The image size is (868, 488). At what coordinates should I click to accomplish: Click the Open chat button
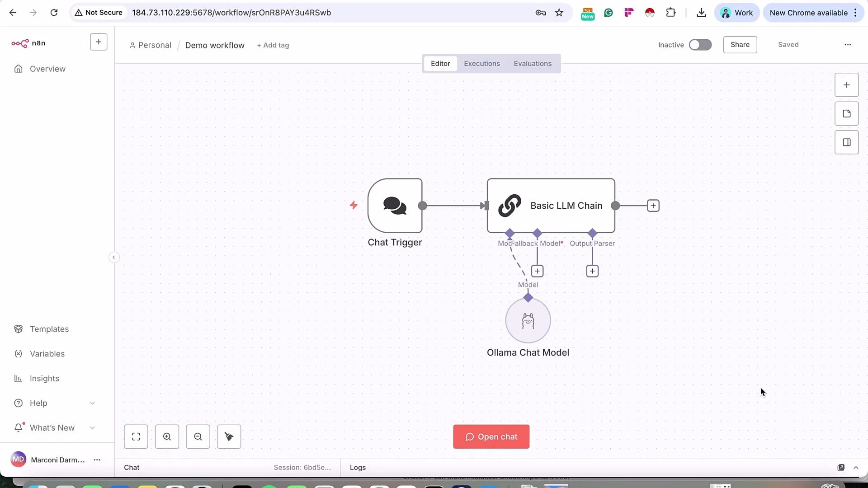click(x=491, y=437)
